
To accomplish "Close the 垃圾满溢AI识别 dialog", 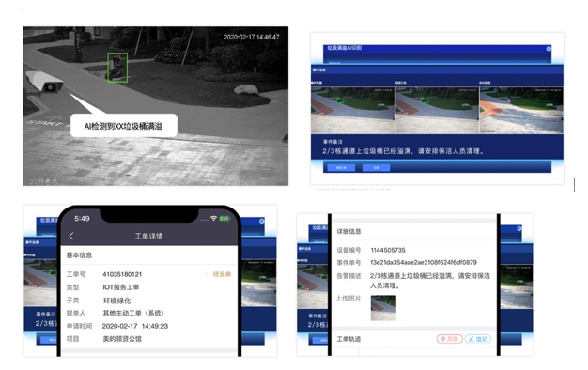I will pos(549,49).
